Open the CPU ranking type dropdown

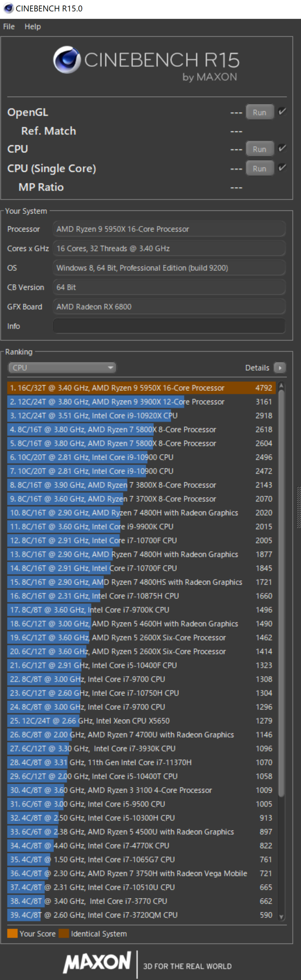coord(62,368)
